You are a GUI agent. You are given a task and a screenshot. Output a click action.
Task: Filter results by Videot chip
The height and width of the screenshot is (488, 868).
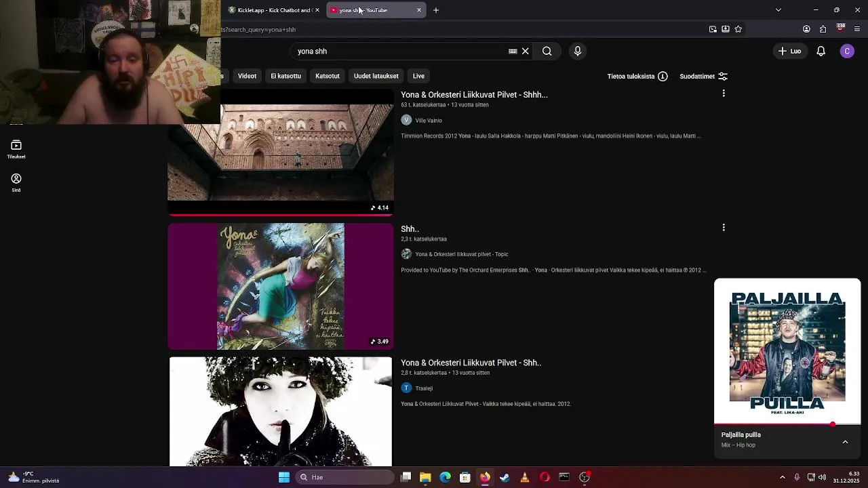tap(247, 76)
